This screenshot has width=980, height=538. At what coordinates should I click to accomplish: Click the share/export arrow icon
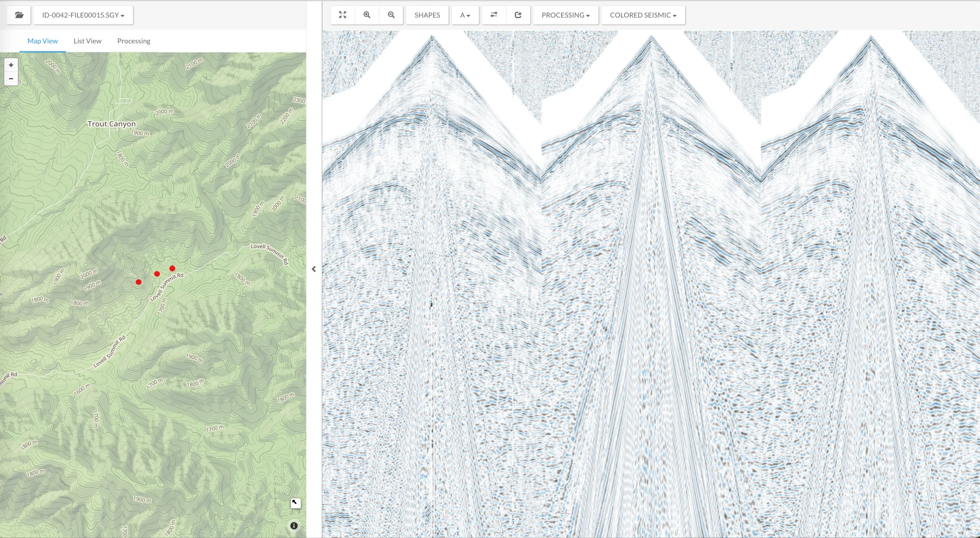(x=518, y=15)
